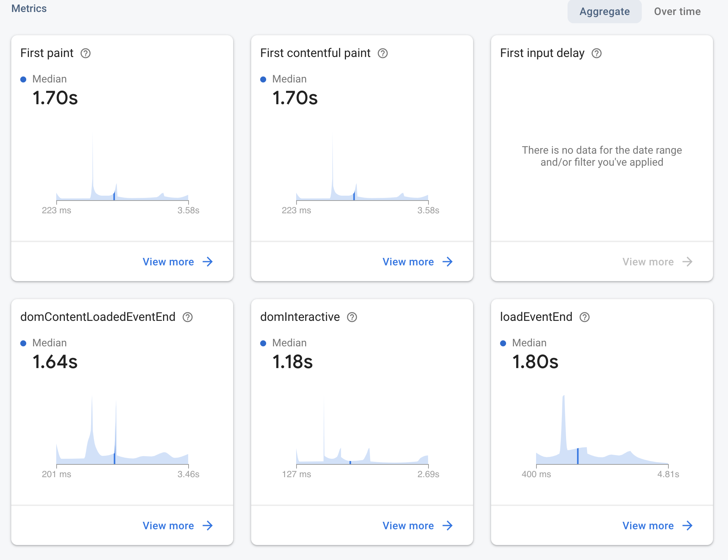Click the 400 ms axis label

click(x=536, y=474)
